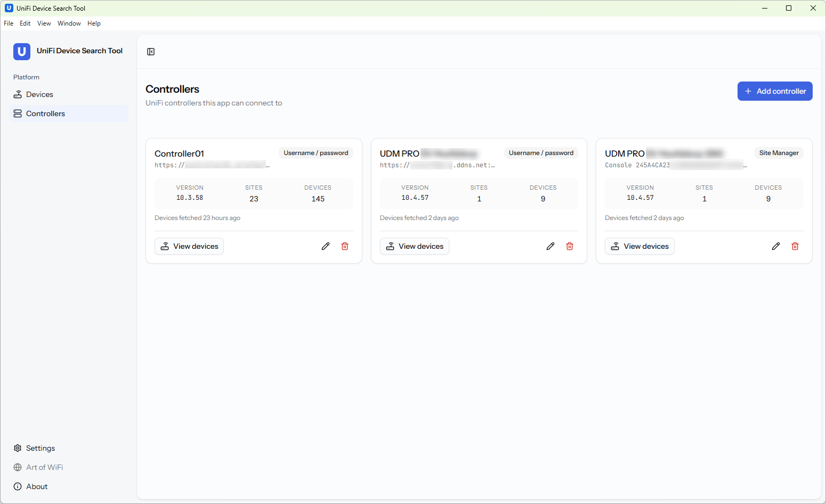Click the globe icon beside Art of WiFi
Viewport: 826px width, 504px height.
tap(18, 467)
